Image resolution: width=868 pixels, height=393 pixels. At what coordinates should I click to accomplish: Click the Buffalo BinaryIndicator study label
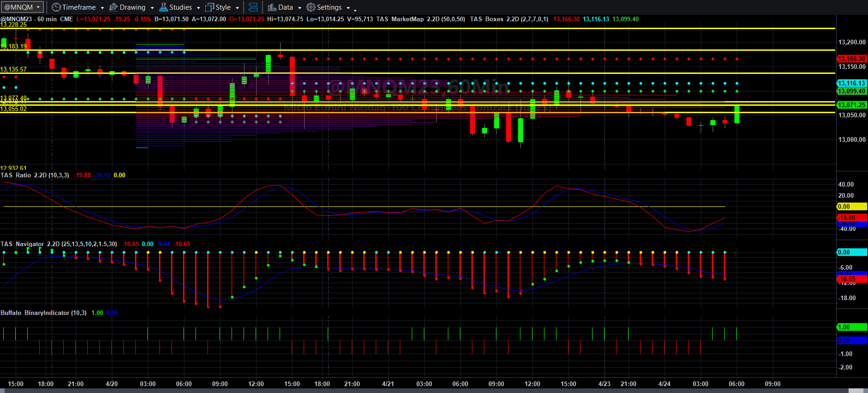43,313
